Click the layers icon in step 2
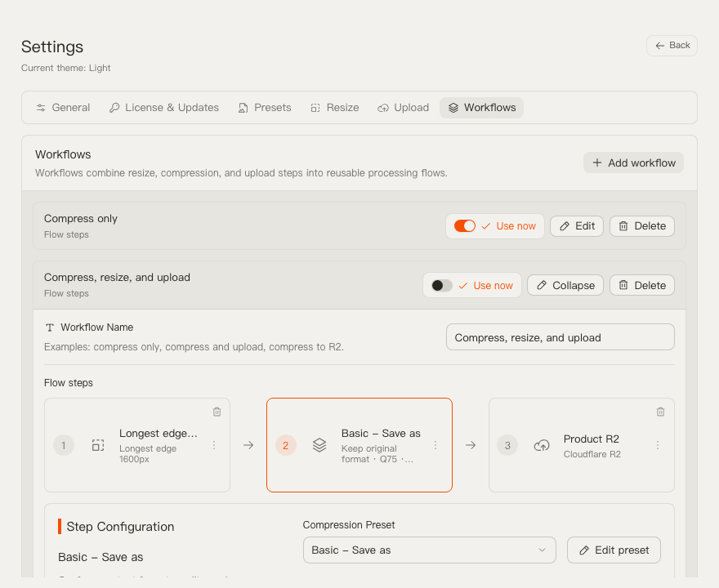This screenshot has width=719, height=588. tap(319, 445)
